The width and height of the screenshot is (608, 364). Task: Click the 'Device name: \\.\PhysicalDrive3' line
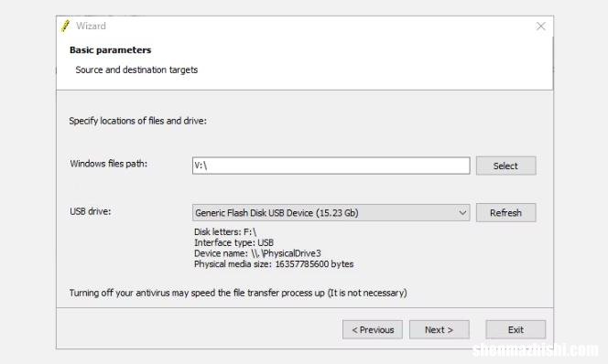click(257, 253)
